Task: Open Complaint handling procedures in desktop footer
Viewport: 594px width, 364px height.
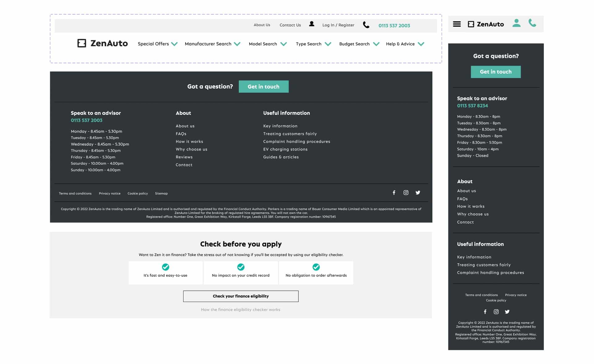Action: click(x=296, y=141)
